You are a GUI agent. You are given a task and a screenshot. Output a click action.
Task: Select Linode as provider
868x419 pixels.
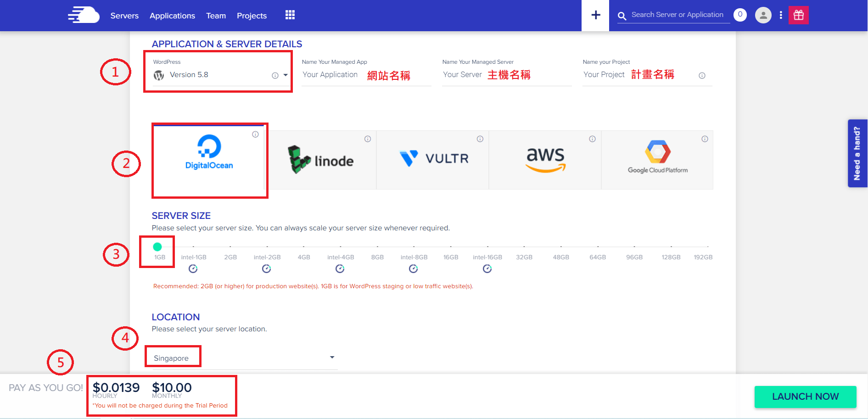point(321,160)
